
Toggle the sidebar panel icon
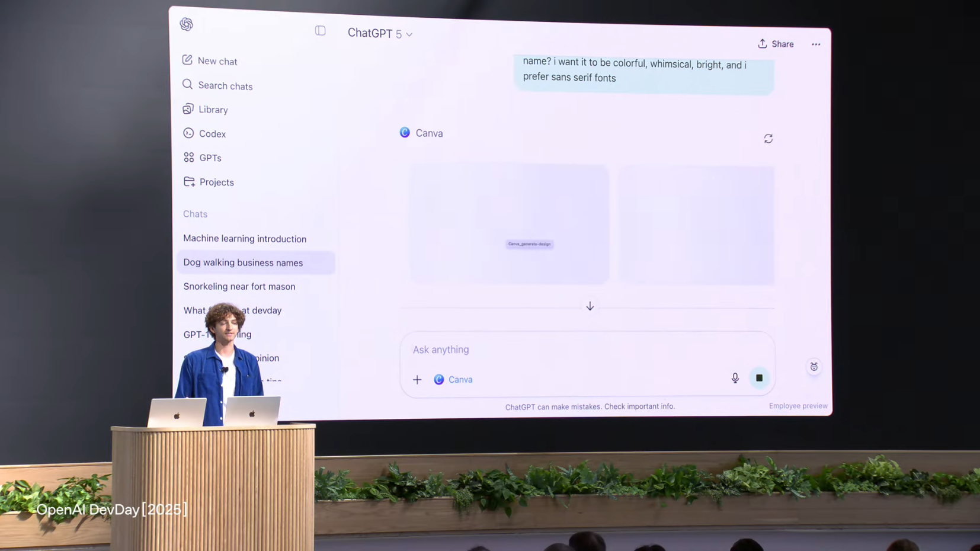coord(320,31)
